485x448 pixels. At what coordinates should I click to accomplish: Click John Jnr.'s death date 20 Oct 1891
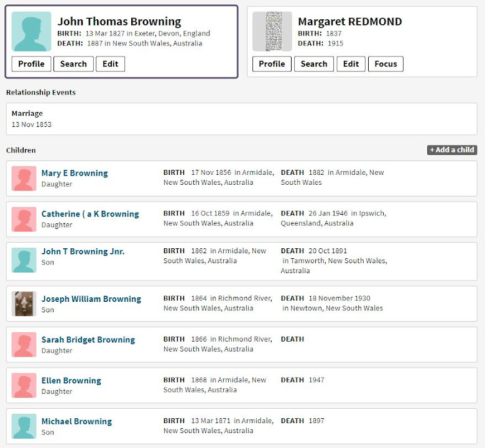[328, 251]
